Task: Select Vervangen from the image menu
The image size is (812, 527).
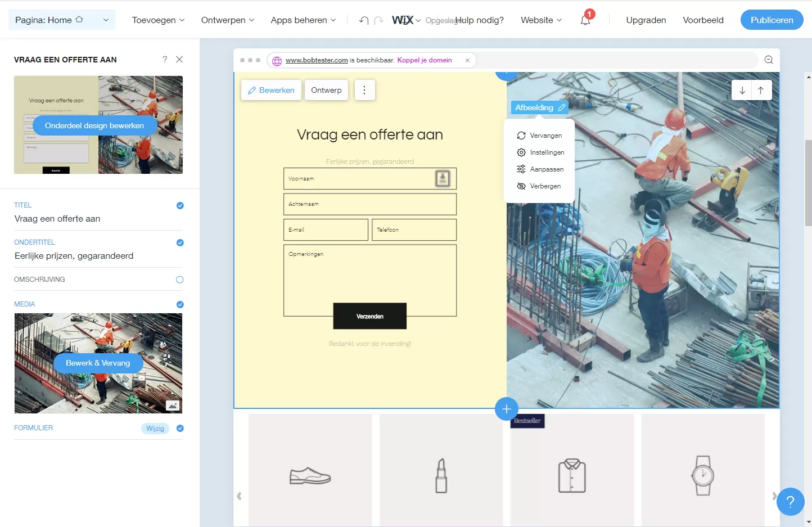Action: pyautogui.click(x=539, y=136)
